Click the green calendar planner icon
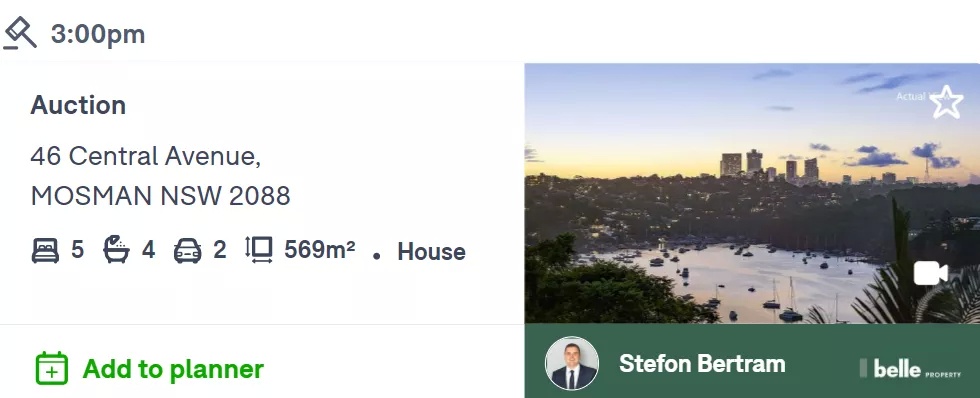This screenshot has height=398, width=980. click(52, 368)
